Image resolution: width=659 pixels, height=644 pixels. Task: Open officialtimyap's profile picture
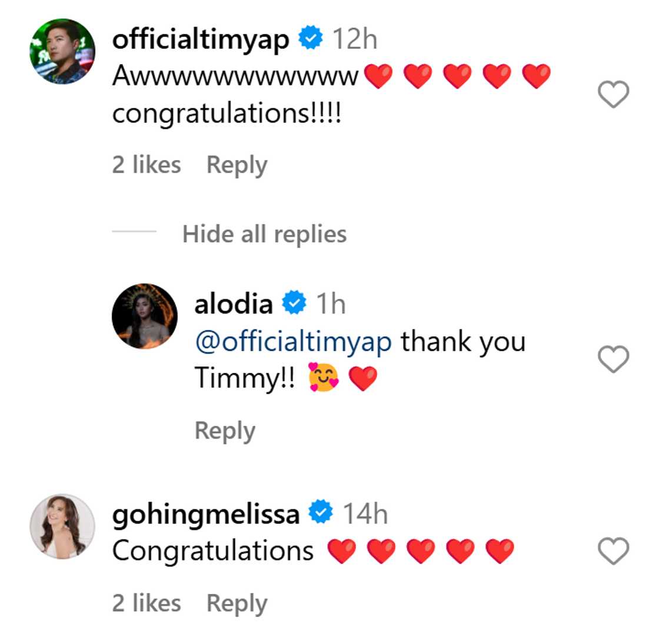tap(62, 52)
